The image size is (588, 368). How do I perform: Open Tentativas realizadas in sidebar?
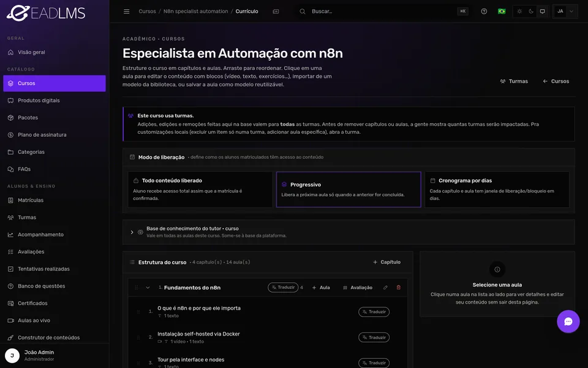click(55, 269)
